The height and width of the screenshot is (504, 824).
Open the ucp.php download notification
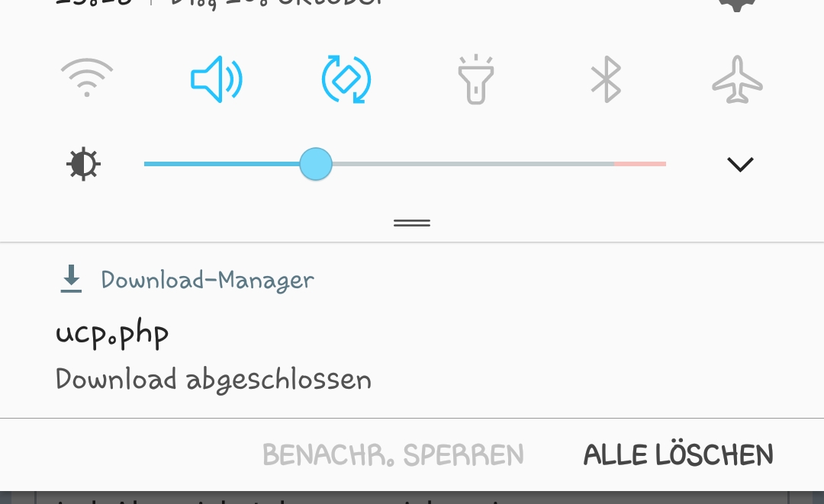(x=412, y=330)
